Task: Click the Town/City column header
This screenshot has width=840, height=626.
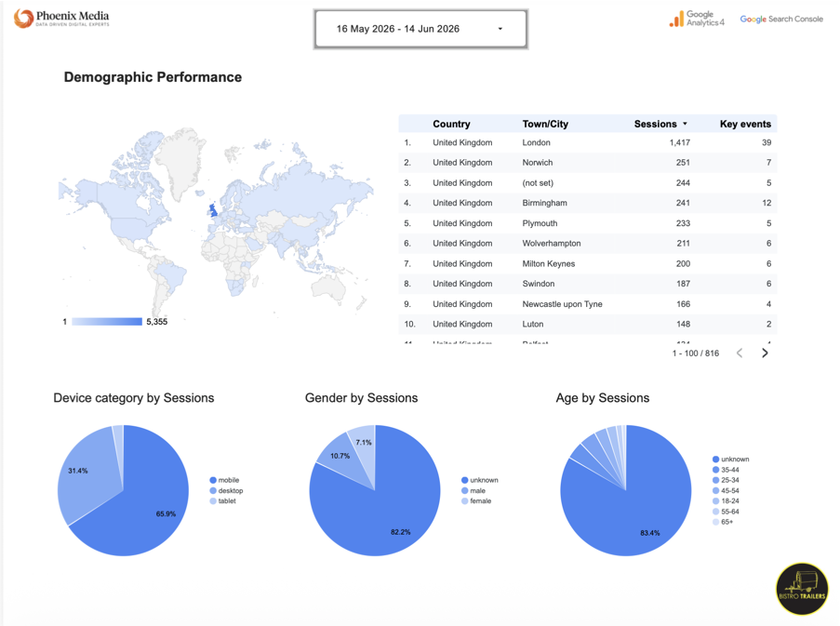Action: coord(545,124)
